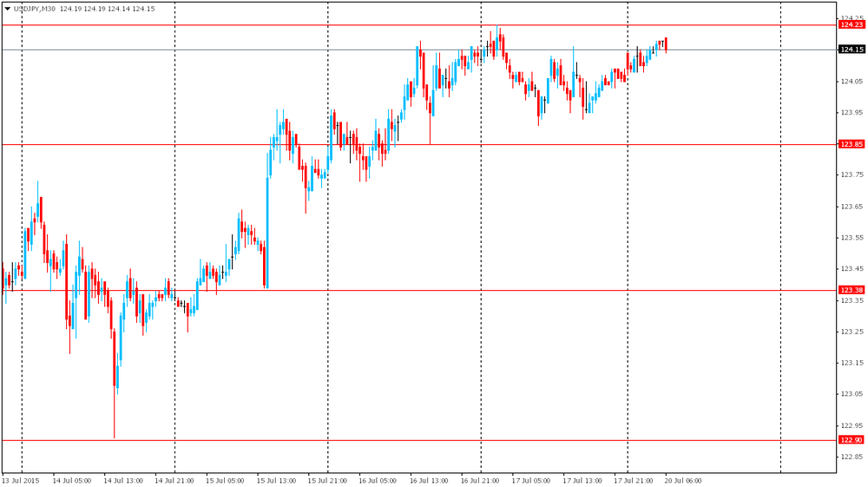Select the last red candle near 124.15

[x=666, y=45]
